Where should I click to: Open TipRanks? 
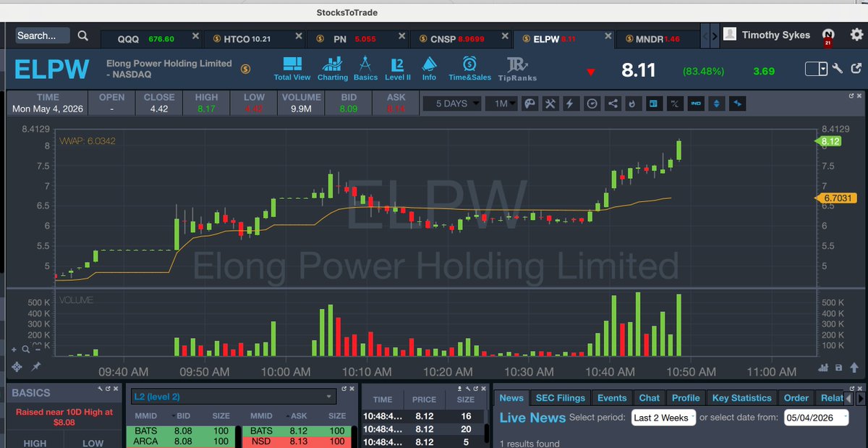point(518,69)
